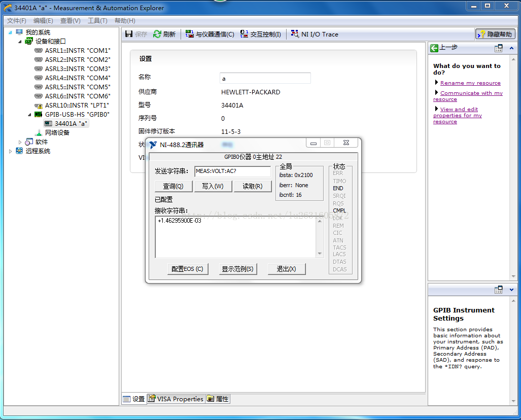The image size is (521, 420).
Task: Select the 远程系统 remote systems icon
Action: (x=19, y=151)
